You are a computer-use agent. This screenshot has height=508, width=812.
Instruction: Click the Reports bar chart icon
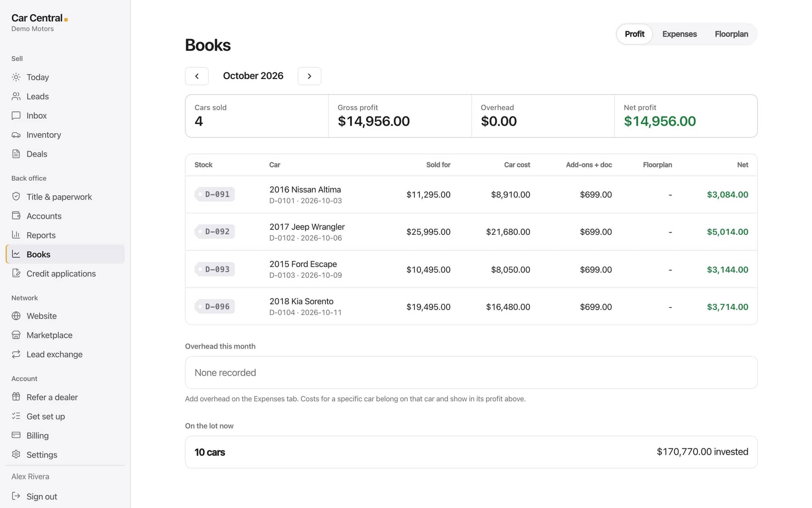click(16, 235)
